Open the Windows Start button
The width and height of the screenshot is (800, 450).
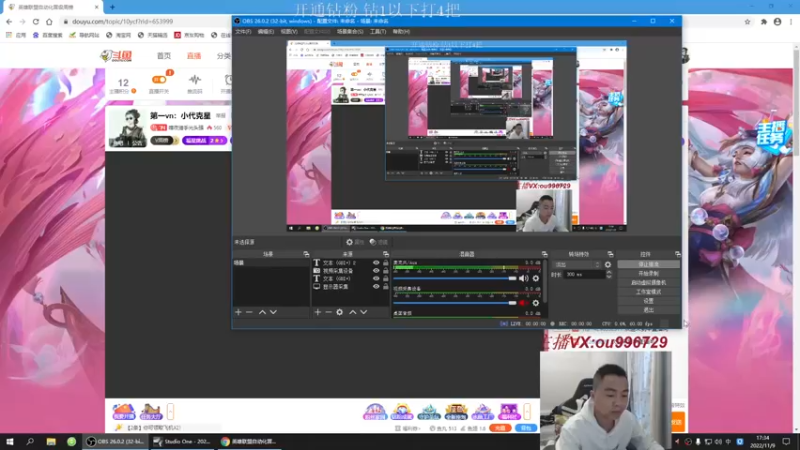coord(10,441)
